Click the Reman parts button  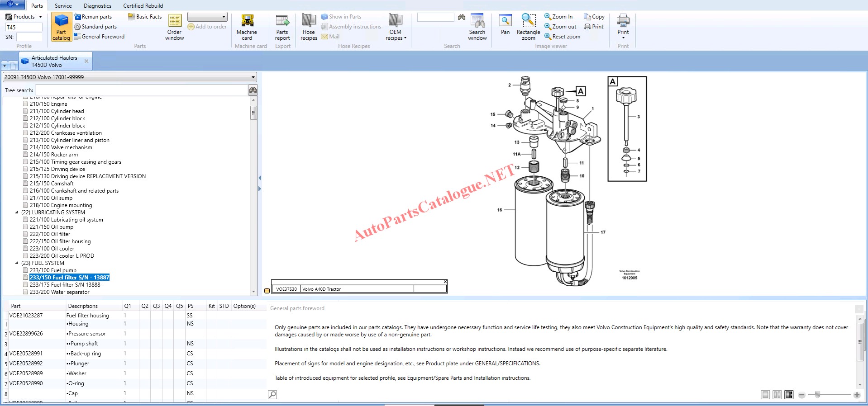[93, 17]
